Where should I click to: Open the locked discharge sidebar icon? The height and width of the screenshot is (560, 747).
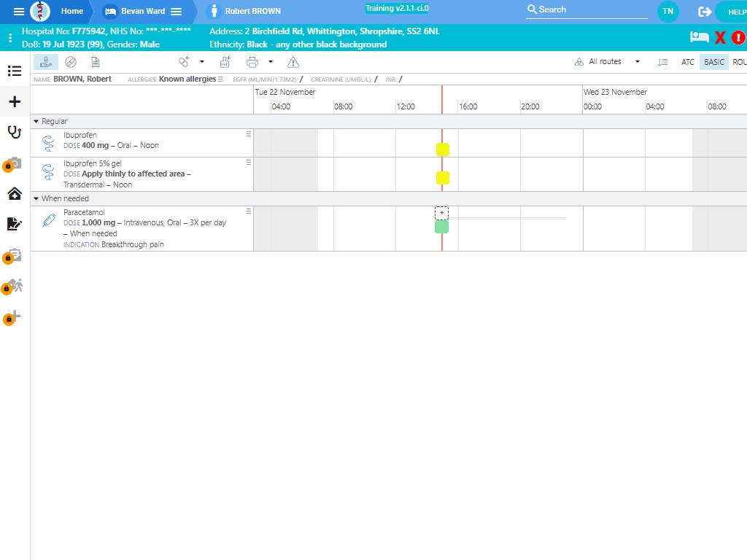(13, 286)
